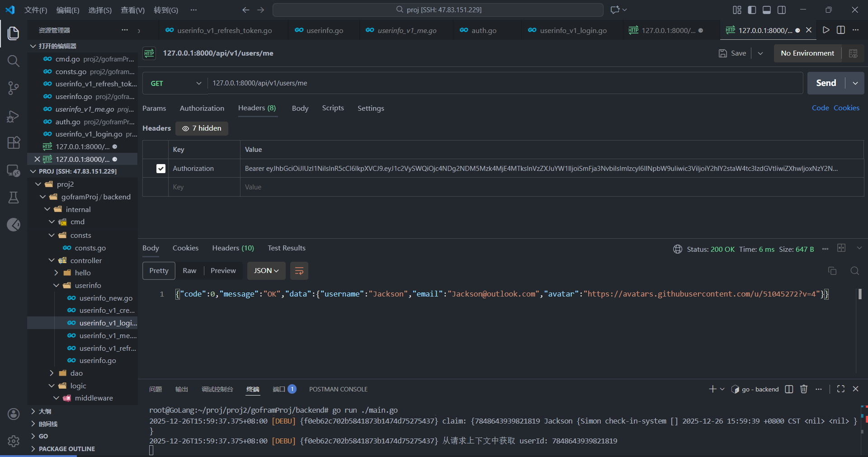Open the Source Control view
Screen dimensions: 868x457
pos(14,88)
